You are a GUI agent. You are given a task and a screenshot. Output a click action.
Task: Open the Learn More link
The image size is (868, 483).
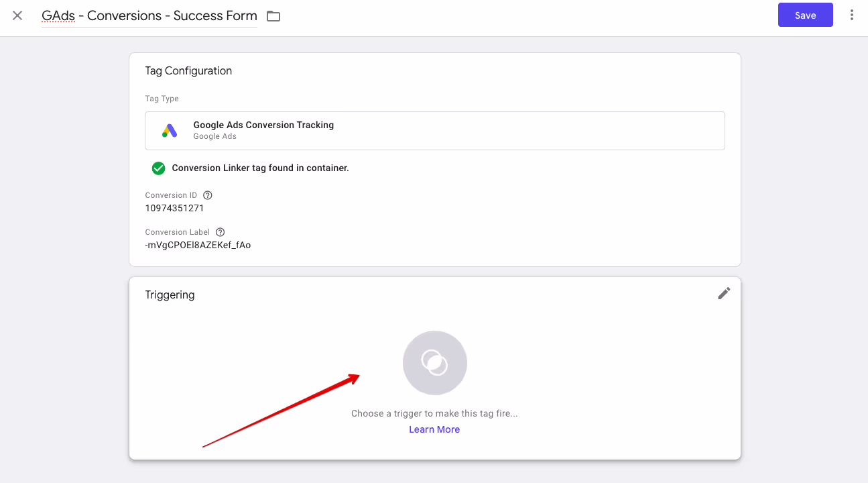point(434,429)
